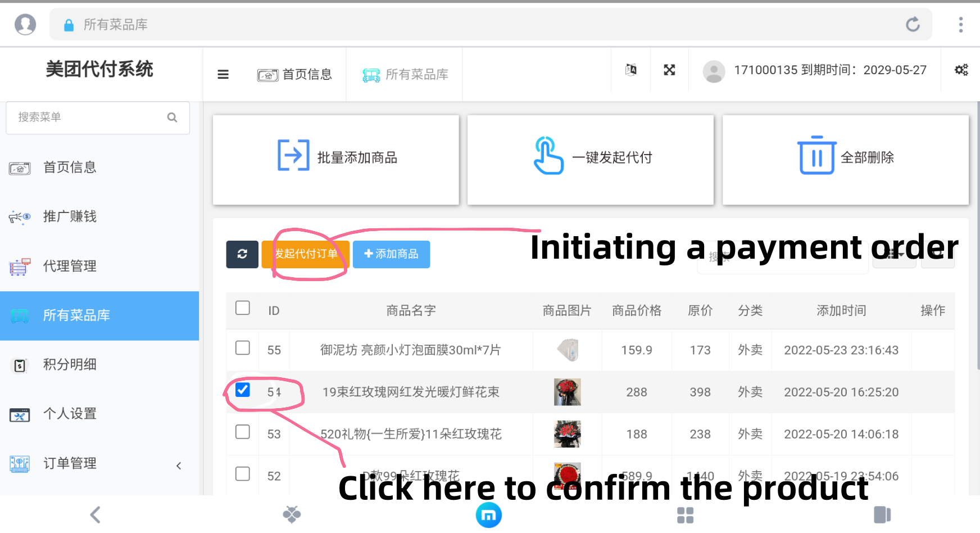Image resolution: width=980 pixels, height=533 pixels.
Task: Toggle the select-all checkbox in table header
Action: click(x=243, y=308)
